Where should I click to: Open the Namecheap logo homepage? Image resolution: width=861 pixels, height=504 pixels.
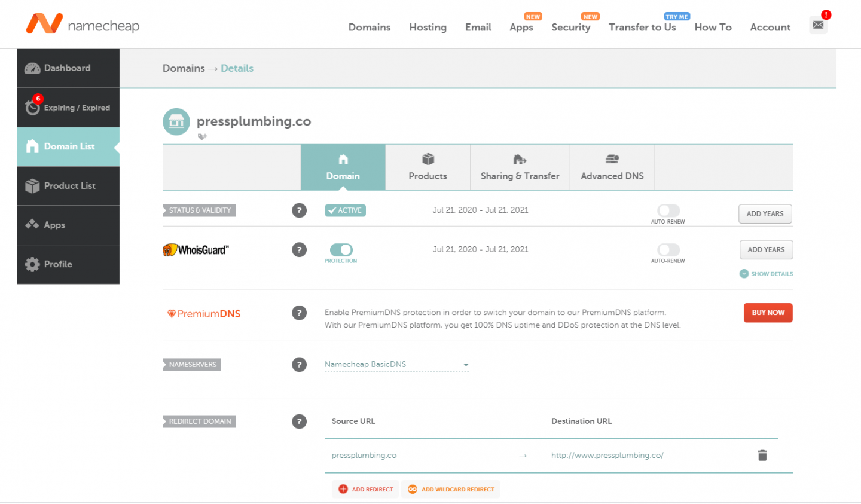tap(83, 25)
